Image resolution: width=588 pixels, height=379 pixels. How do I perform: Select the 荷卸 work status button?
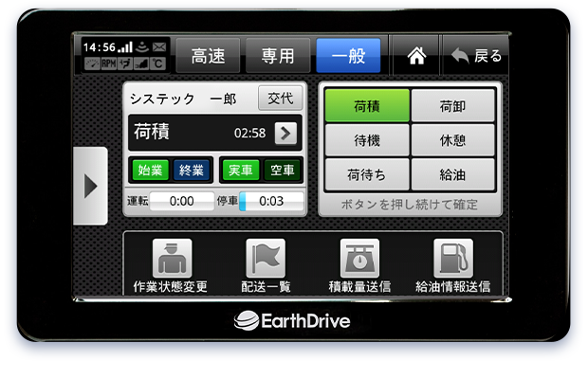pos(453,105)
